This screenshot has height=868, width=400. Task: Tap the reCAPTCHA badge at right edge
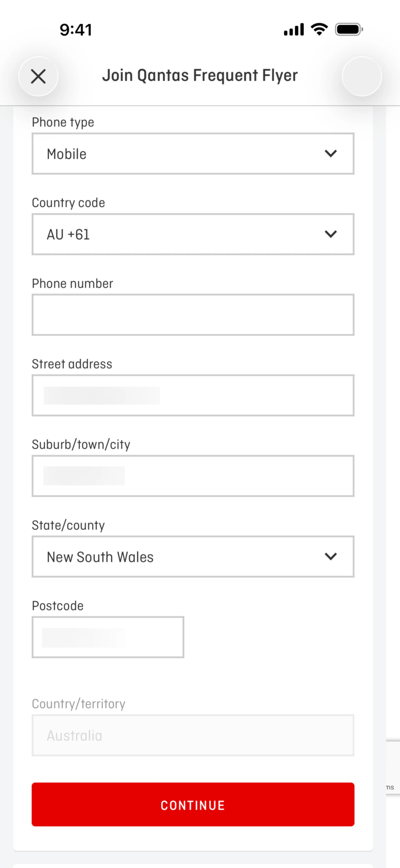(393, 767)
